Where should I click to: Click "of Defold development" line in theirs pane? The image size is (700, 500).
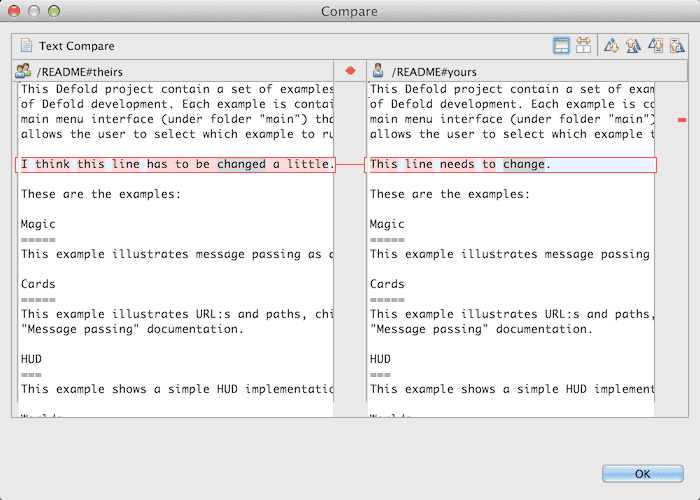177,104
